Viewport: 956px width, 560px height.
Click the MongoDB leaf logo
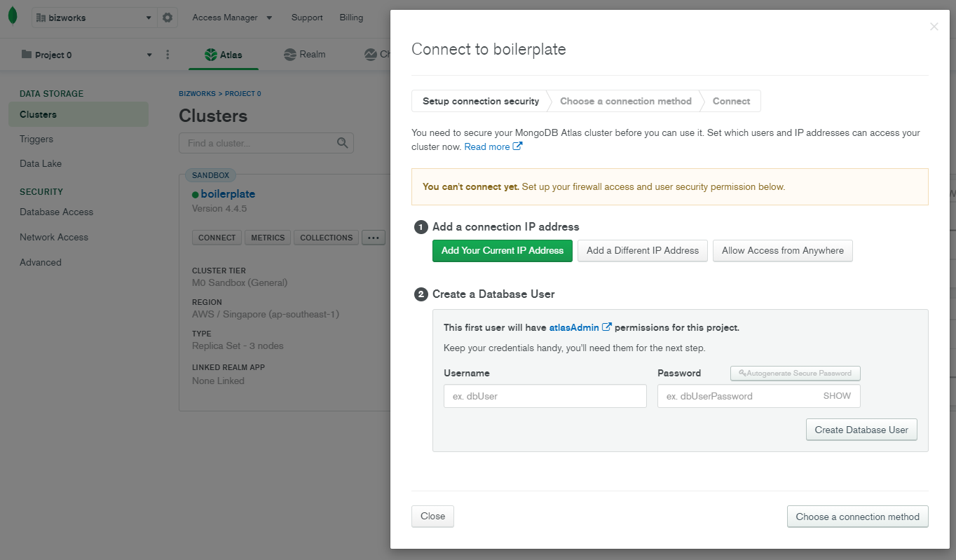13,17
